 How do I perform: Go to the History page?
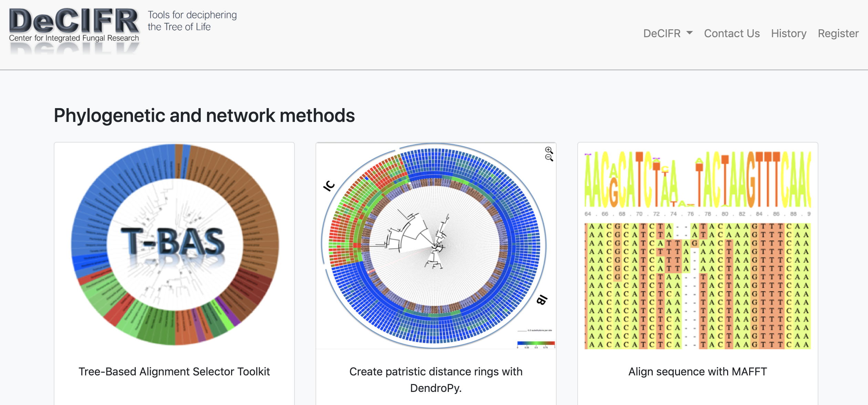click(789, 33)
